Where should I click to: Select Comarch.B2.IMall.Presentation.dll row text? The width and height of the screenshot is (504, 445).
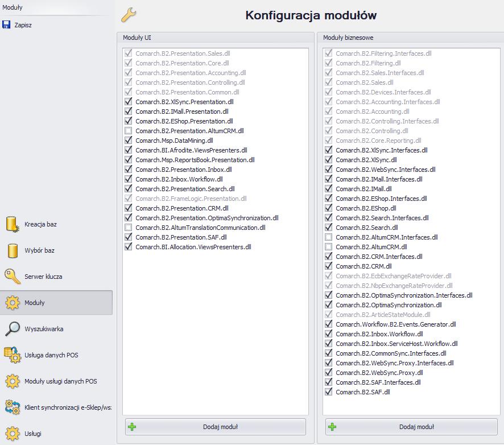coord(182,112)
